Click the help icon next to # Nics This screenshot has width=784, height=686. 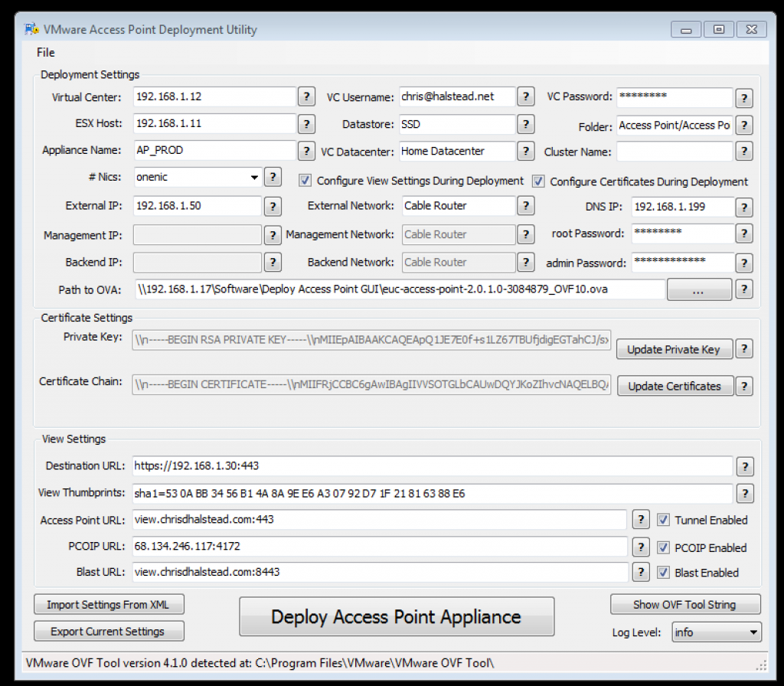click(273, 177)
